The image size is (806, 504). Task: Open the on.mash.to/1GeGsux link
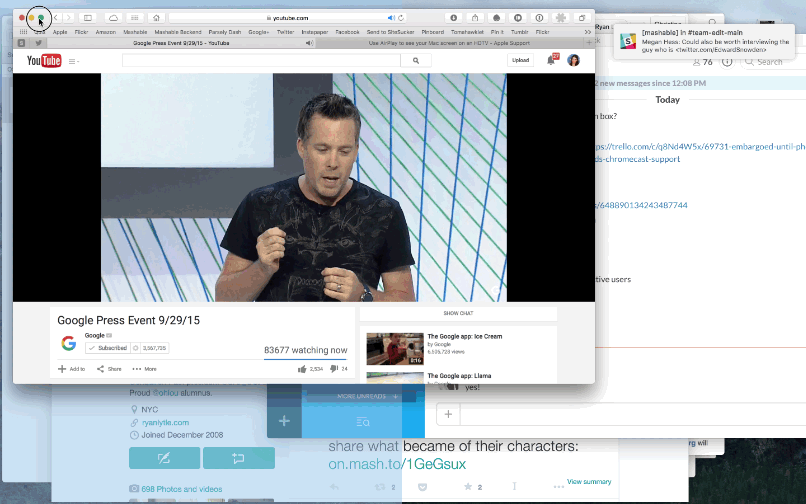tap(397, 464)
